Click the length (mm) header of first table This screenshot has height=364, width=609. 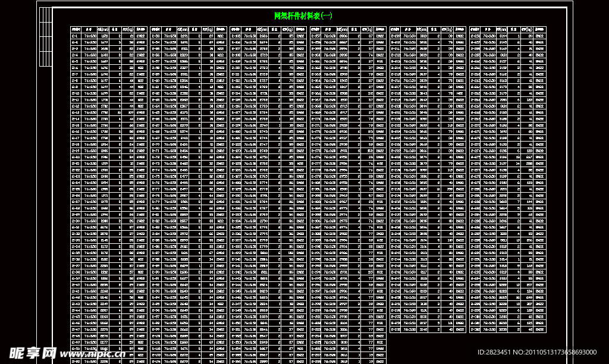point(103,30)
